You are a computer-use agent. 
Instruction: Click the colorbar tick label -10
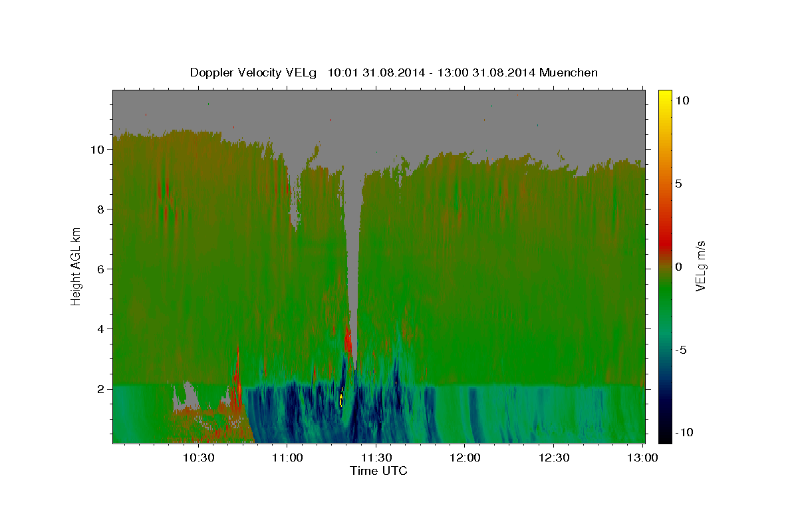[x=684, y=432]
